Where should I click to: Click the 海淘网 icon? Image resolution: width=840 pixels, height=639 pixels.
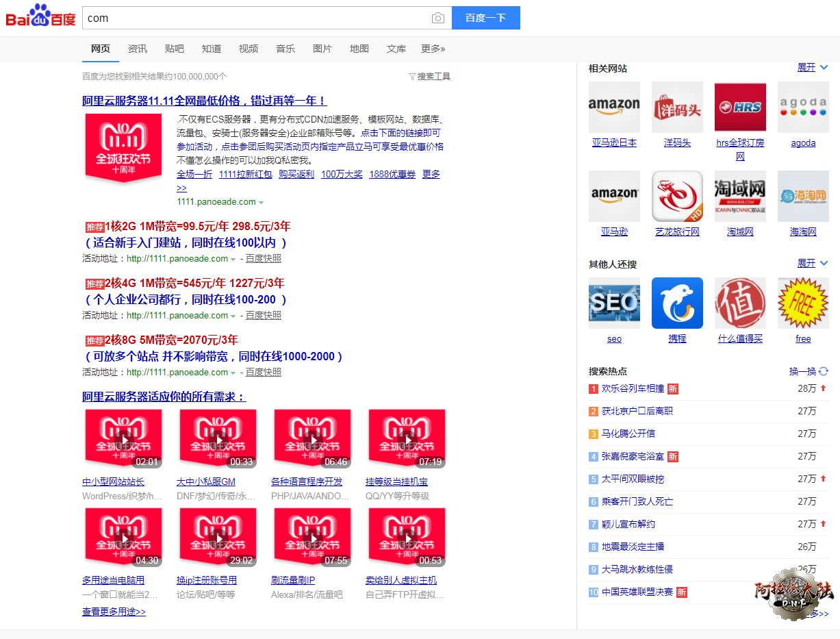(803, 196)
